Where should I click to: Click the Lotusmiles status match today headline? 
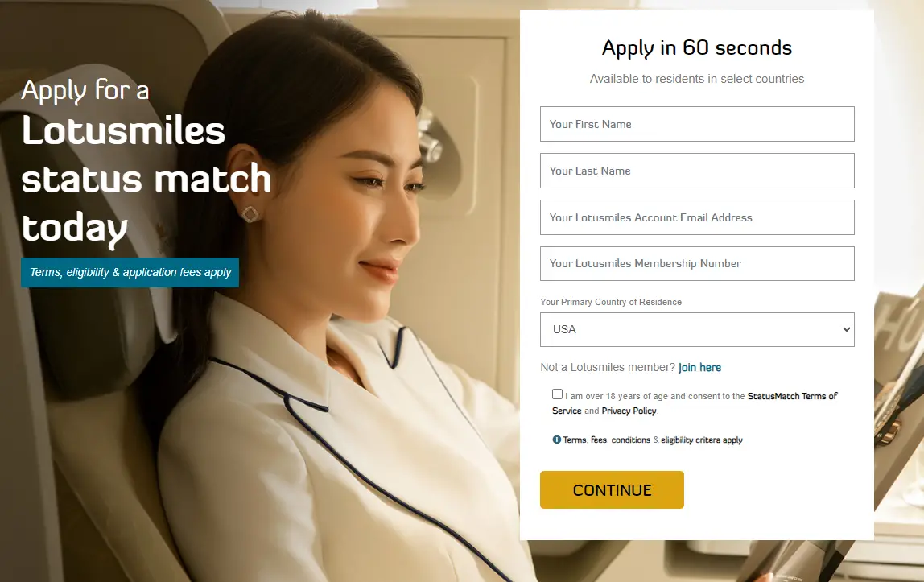click(146, 180)
